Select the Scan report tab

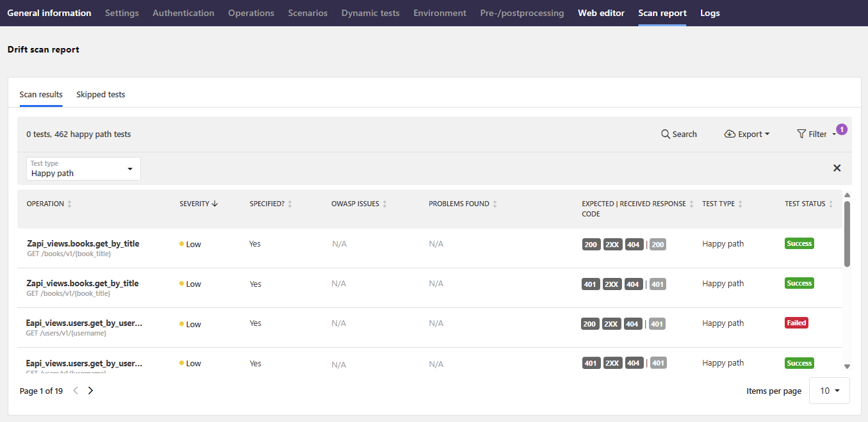(x=662, y=13)
